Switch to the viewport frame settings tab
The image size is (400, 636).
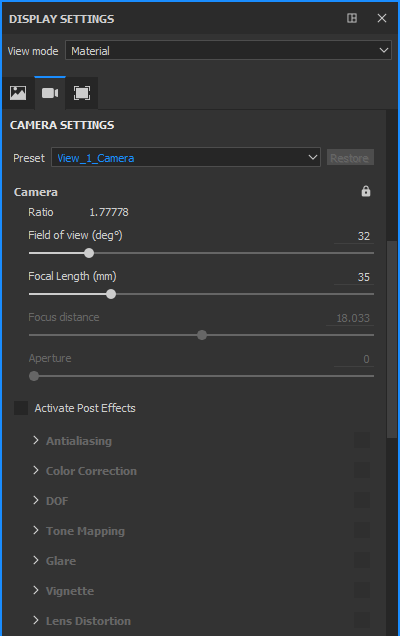pyautogui.click(x=82, y=93)
